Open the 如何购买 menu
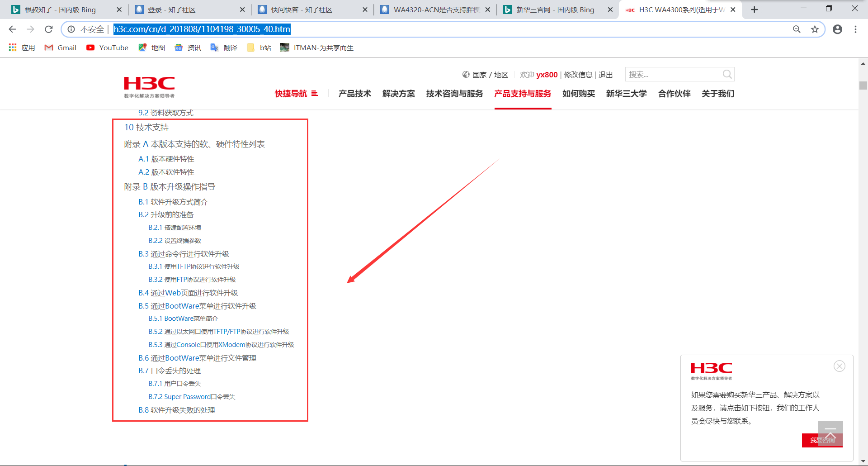The image size is (868, 466). tap(579, 94)
